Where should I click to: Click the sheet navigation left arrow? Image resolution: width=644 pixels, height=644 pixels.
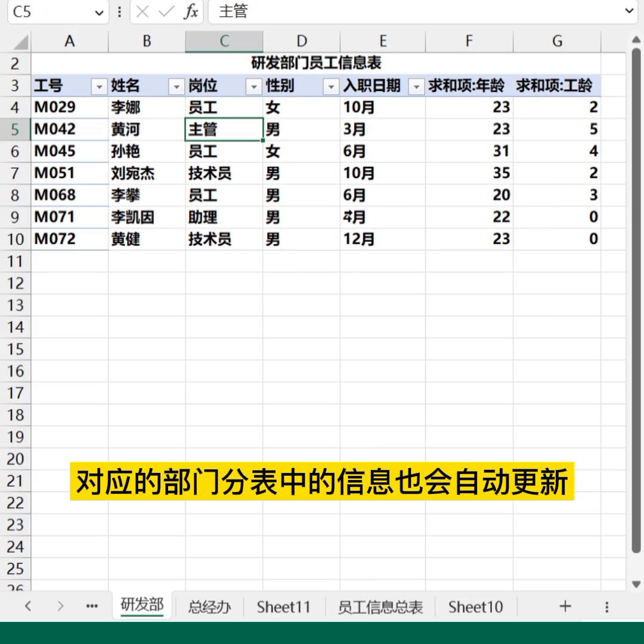pyautogui.click(x=29, y=606)
